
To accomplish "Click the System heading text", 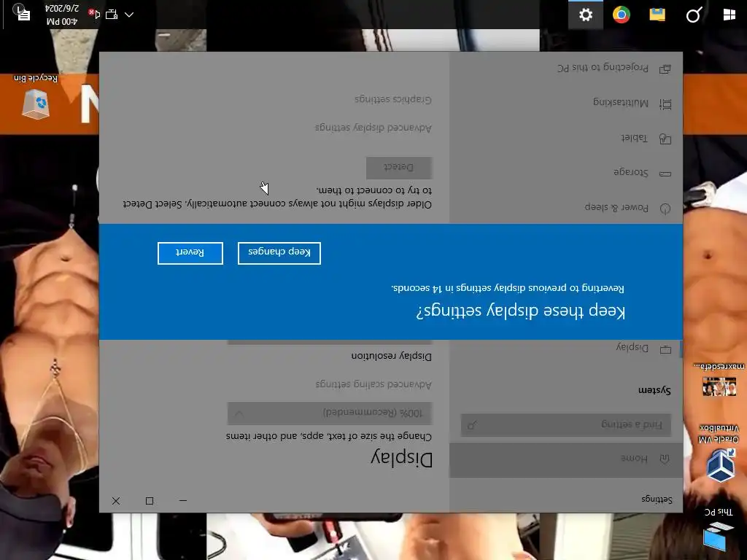I will pos(654,390).
